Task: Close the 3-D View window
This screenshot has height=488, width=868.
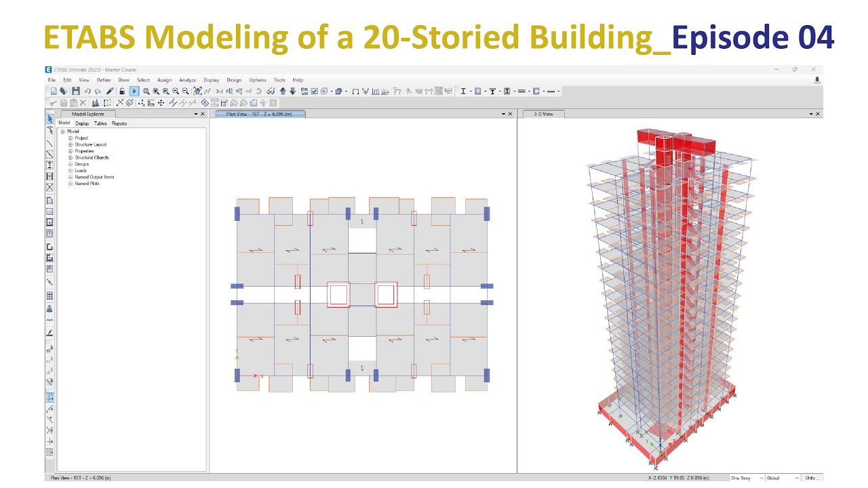Action: coord(818,114)
